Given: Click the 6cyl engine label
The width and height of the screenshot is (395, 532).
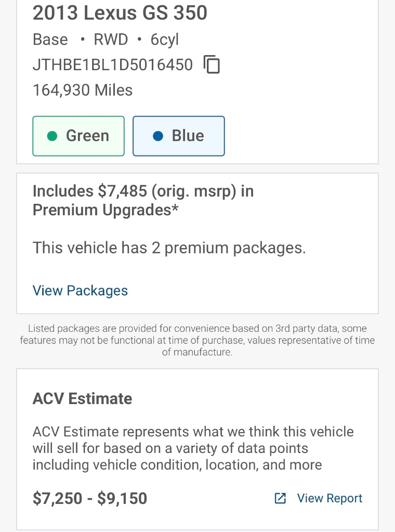Looking at the screenshot, I should tap(165, 40).
